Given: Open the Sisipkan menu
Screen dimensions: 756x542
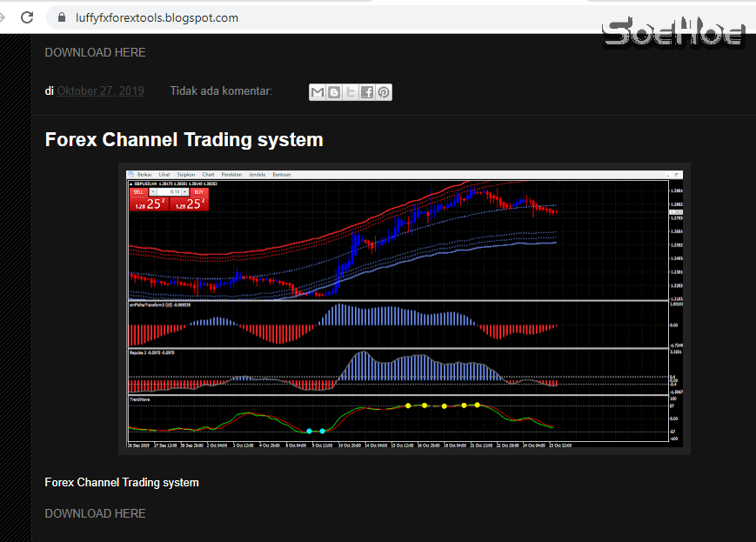Looking at the screenshot, I should click(x=187, y=174).
